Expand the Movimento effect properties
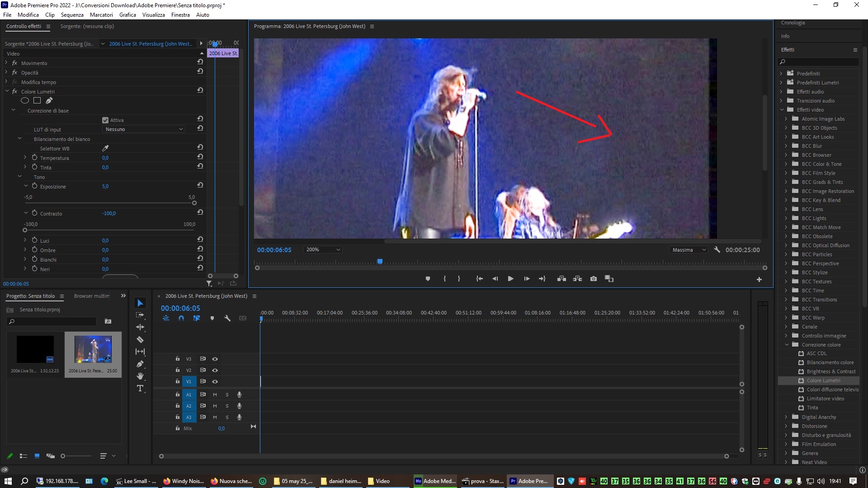Screen dimensions: 868x488 [6, 63]
